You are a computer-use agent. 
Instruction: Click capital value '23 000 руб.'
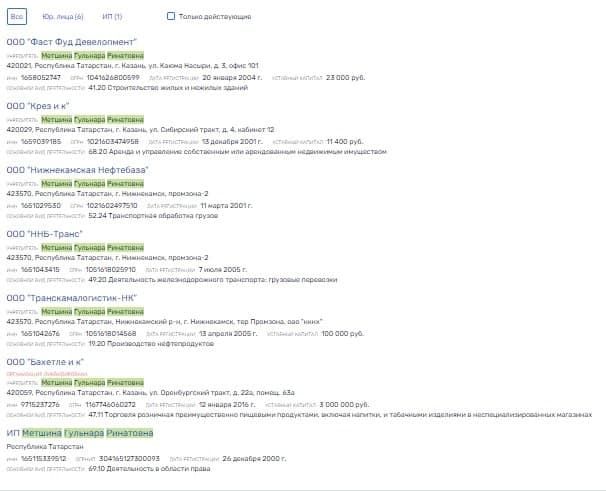pyautogui.click(x=345, y=78)
